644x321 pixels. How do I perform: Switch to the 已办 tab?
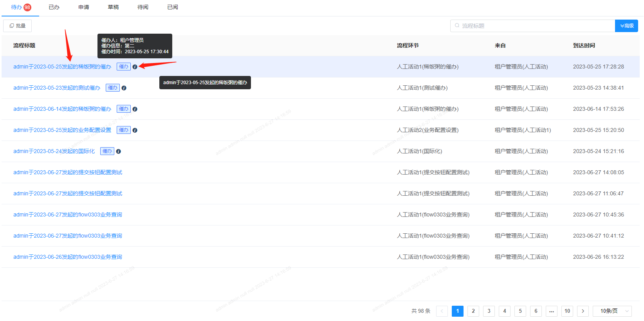click(x=54, y=7)
